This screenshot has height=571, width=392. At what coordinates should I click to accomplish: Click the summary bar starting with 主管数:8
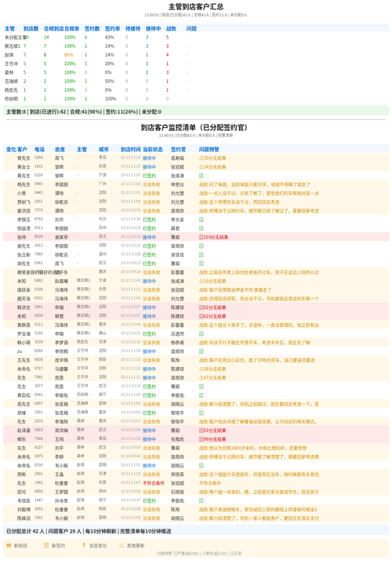click(196, 111)
